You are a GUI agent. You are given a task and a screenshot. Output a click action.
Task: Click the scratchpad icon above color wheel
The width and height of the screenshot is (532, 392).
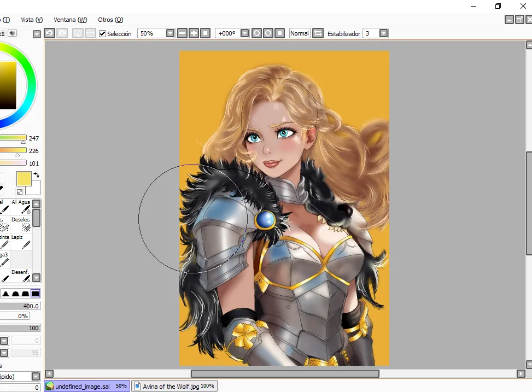click(13, 33)
